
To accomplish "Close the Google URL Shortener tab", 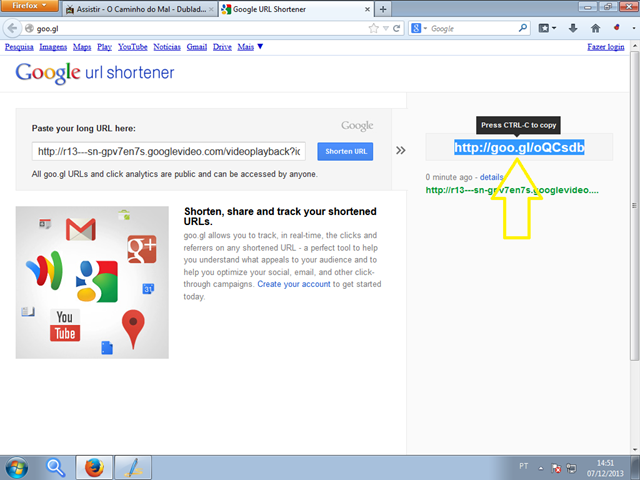I will 367,9.
